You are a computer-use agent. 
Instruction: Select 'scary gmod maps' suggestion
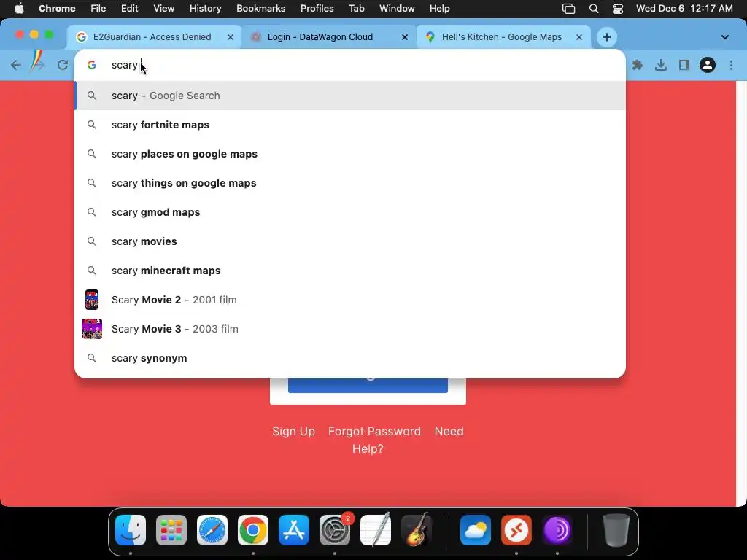[x=349, y=212]
